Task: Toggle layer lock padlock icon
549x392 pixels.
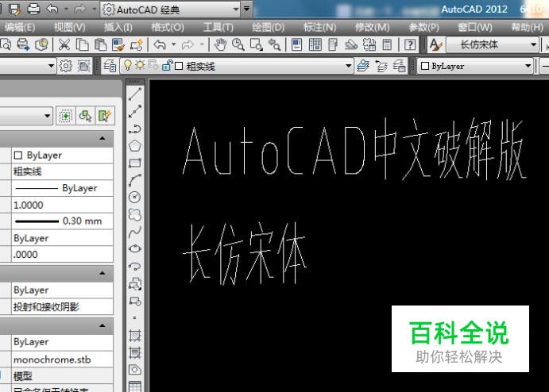Action: pyautogui.click(x=168, y=65)
